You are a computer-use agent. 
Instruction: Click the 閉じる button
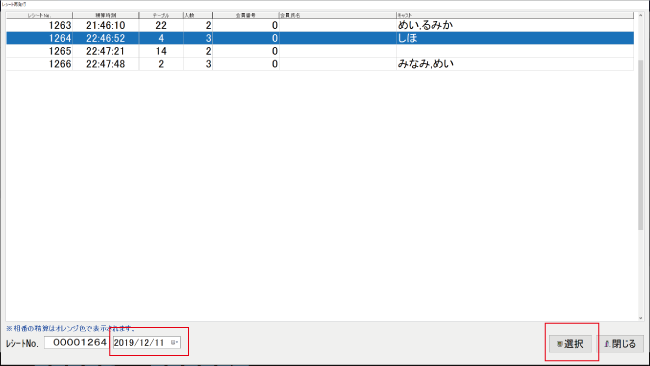620,344
